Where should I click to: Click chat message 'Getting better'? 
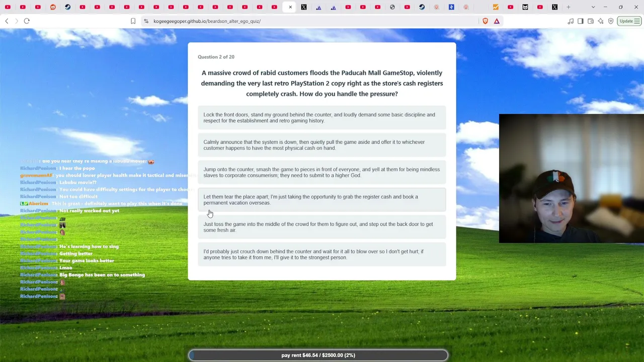coord(76,254)
